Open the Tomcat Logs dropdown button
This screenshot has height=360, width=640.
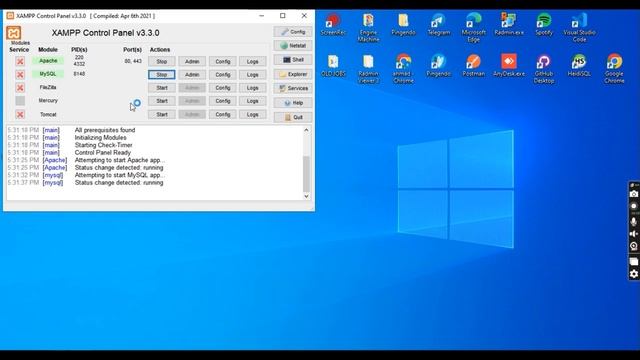(253, 114)
